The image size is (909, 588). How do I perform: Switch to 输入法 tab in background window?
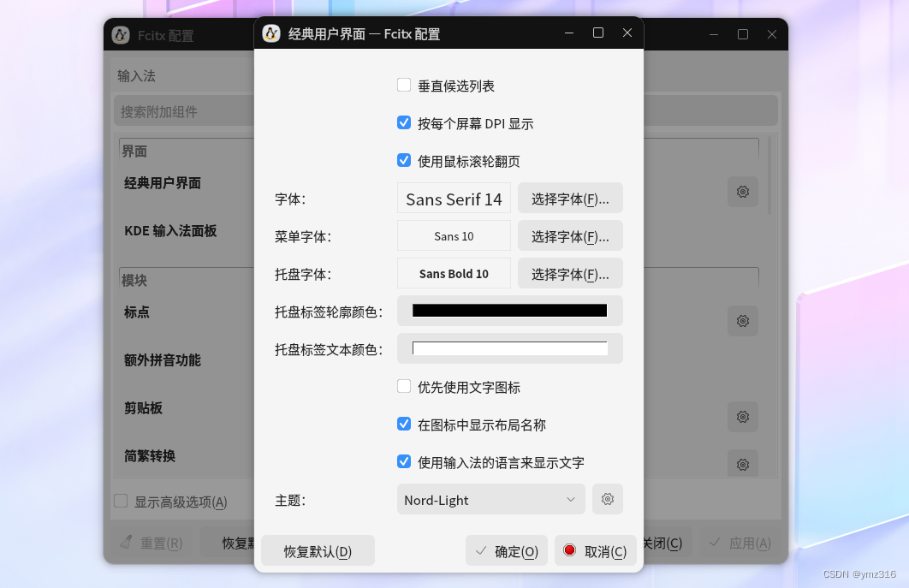click(136, 76)
